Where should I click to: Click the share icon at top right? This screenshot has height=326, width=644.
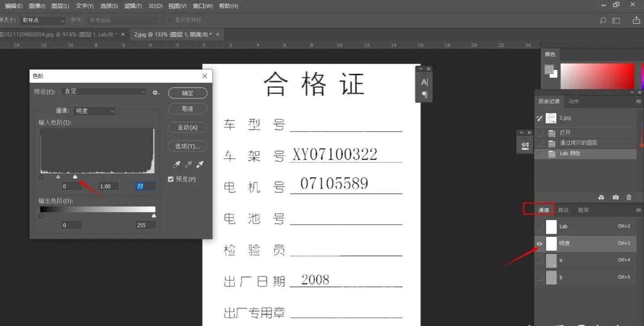pos(636,20)
